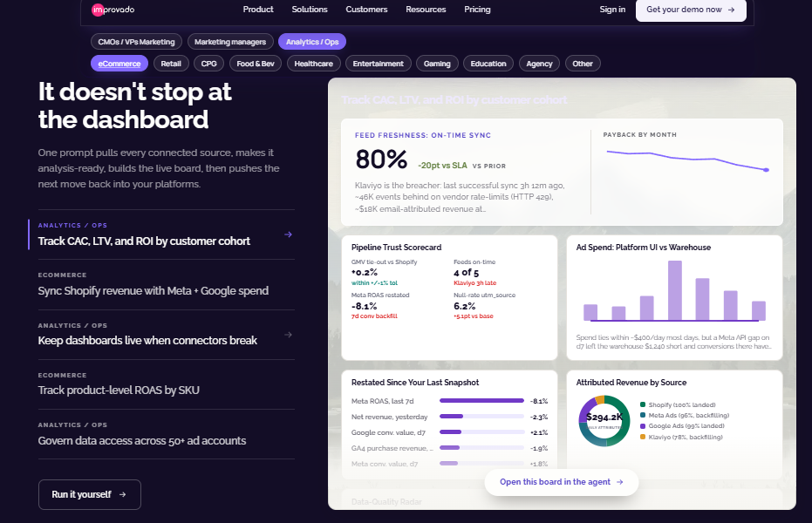Click the Sign in link

pyautogui.click(x=612, y=10)
